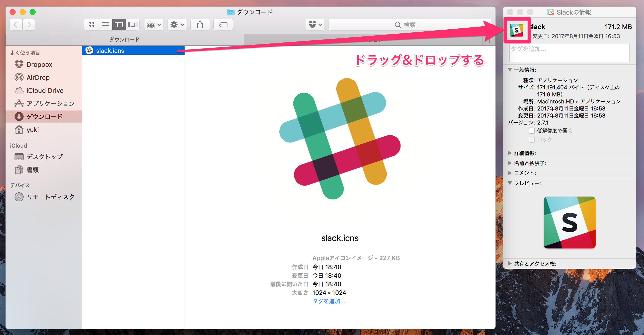
Task: Select Slack app icon in info window header
Action: coord(517,30)
